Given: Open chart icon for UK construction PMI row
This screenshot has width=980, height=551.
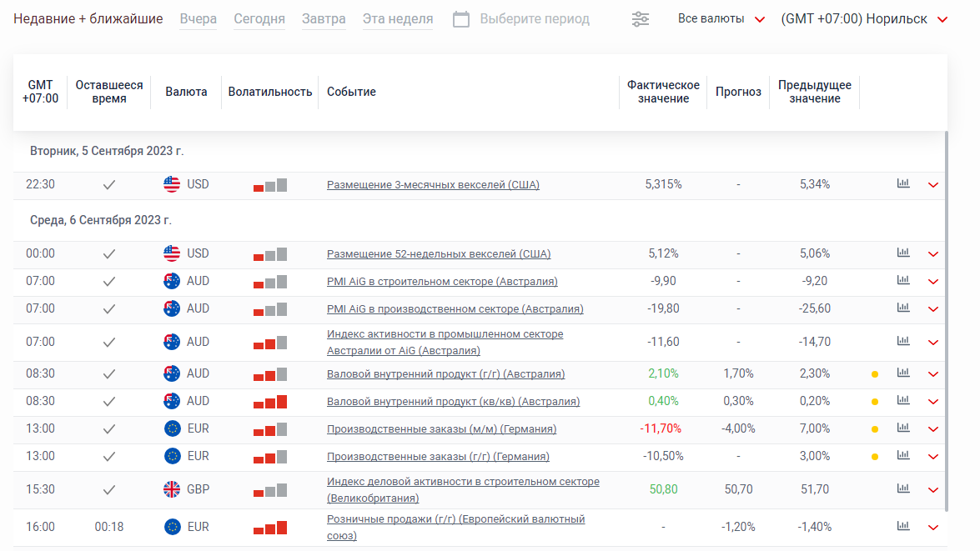Looking at the screenshot, I should (x=903, y=488).
